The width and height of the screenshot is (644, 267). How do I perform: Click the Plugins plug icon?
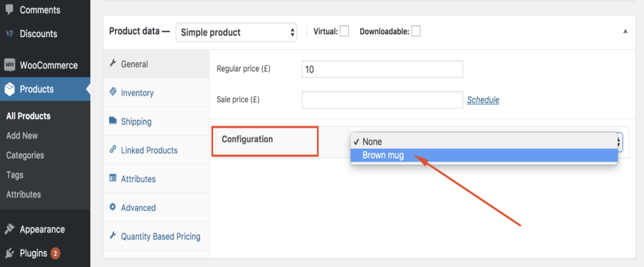click(9, 253)
